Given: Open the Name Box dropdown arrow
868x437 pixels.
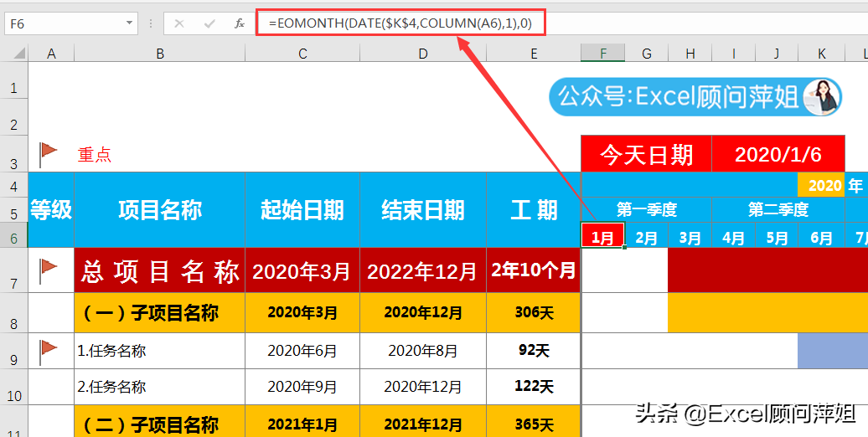Looking at the screenshot, I should (129, 23).
